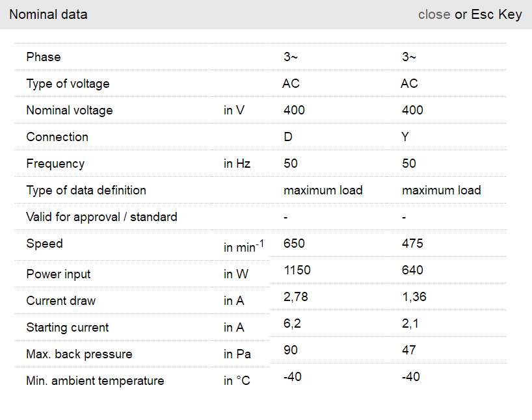Select the Frequency row label
The image size is (532, 420).
(x=55, y=164)
